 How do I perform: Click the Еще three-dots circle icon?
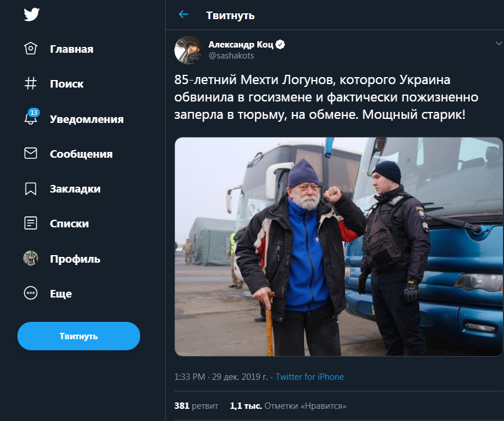pyautogui.click(x=31, y=293)
